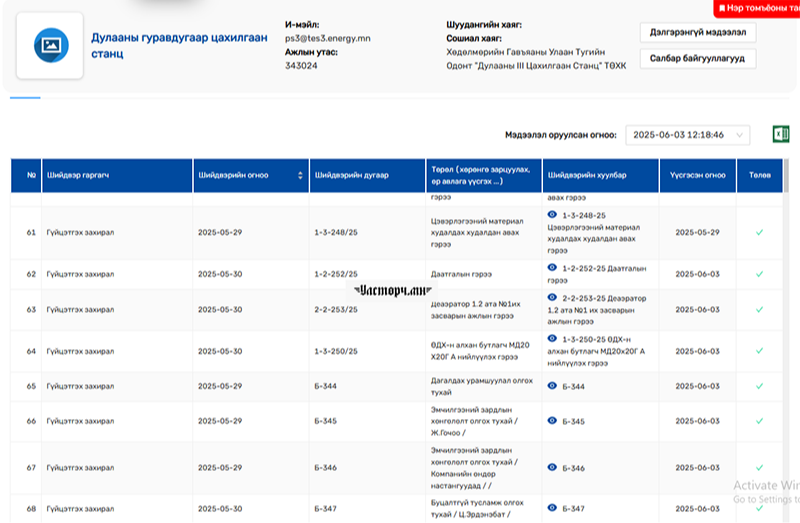Select created date 2025-05-29 in row 61
This screenshot has height=523, width=800.
[x=697, y=232]
